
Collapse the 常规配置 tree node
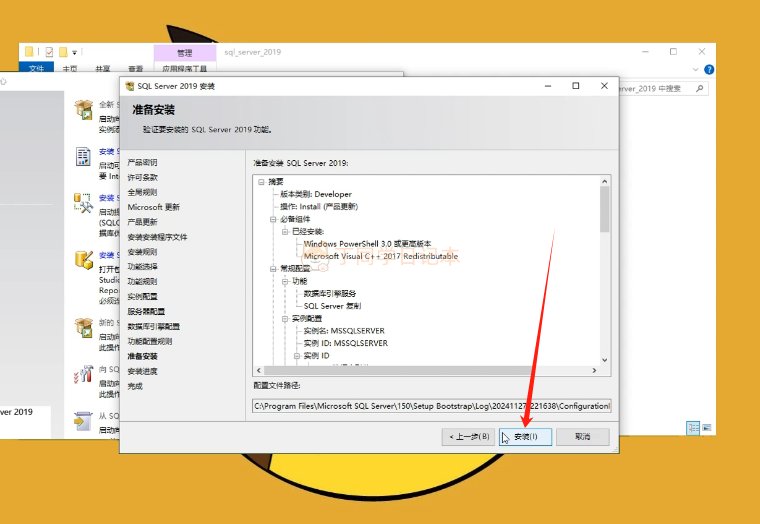tap(273, 269)
